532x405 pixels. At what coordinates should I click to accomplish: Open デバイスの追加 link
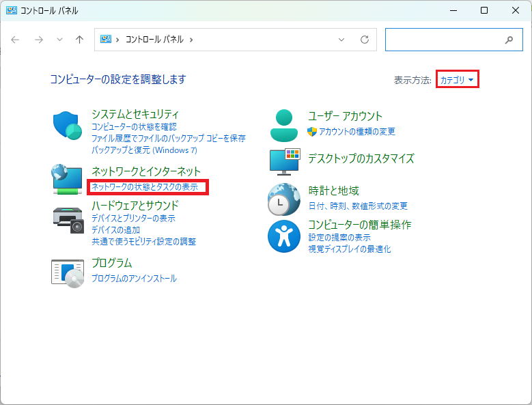(115, 230)
